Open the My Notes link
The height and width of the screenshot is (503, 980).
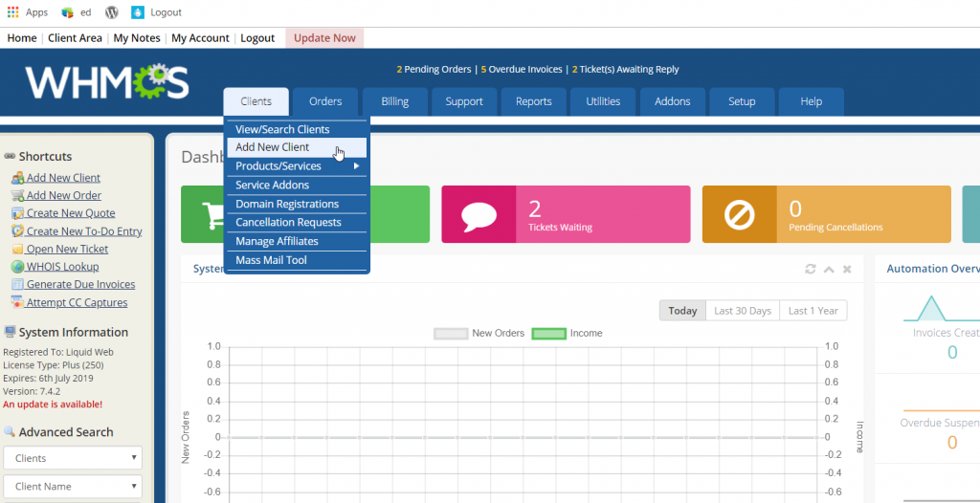(x=137, y=38)
